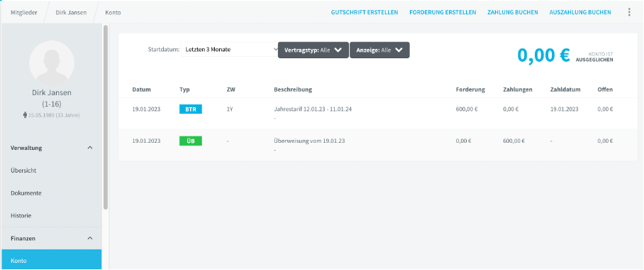644x270 pixels.
Task: Click Auszahlung buchen
Action: [x=580, y=12]
